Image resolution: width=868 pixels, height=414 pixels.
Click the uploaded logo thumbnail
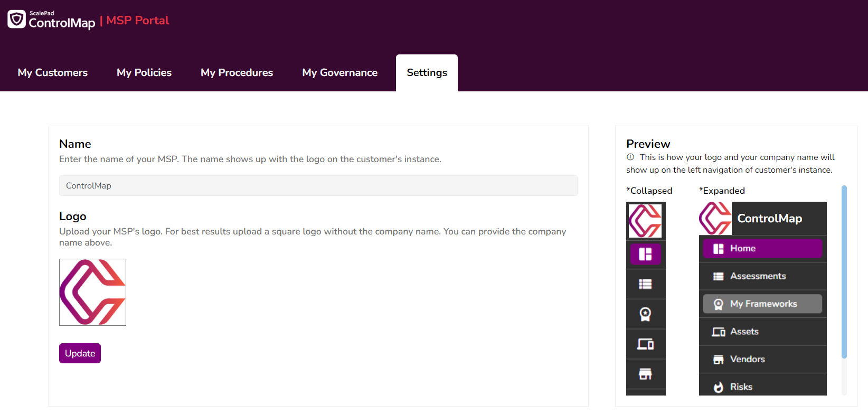(x=92, y=292)
